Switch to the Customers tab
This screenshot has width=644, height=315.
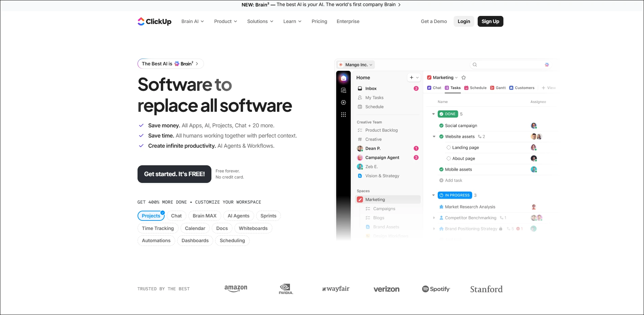click(x=522, y=88)
